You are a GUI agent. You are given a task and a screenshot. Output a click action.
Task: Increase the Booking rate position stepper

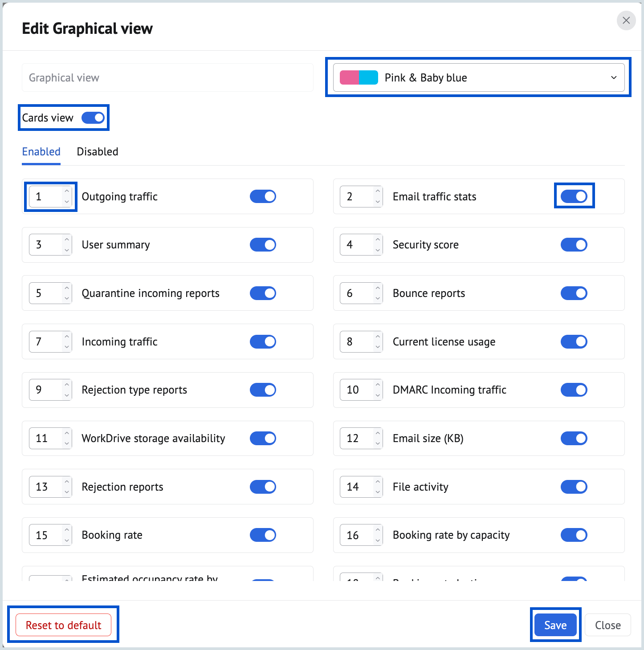click(67, 530)
